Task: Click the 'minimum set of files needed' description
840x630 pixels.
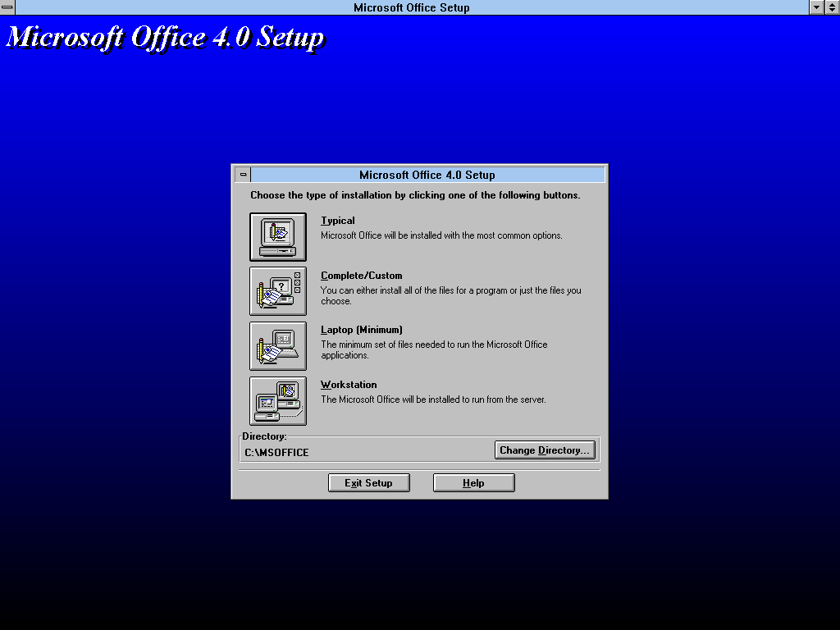Action: [435, 349]
